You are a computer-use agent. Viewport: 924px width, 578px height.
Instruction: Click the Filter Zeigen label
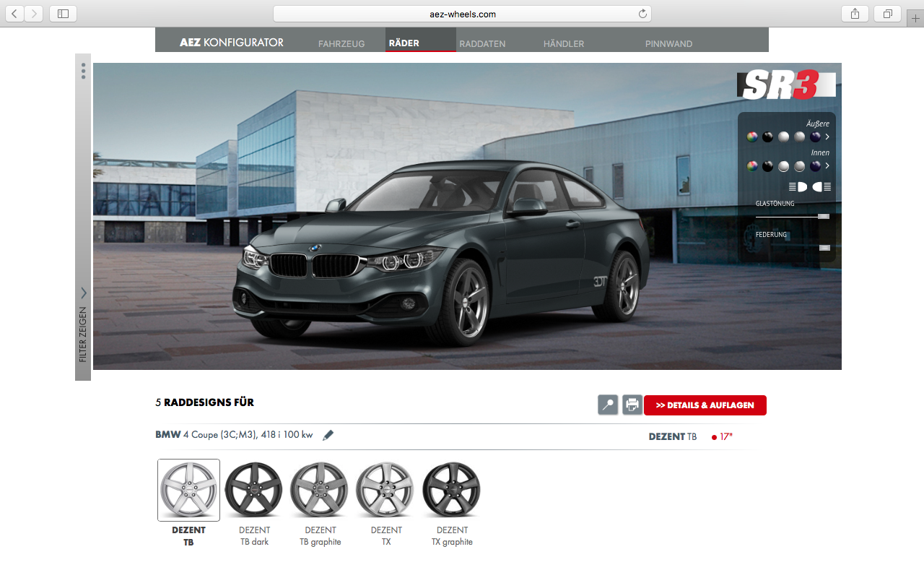[x=82, y=335]
